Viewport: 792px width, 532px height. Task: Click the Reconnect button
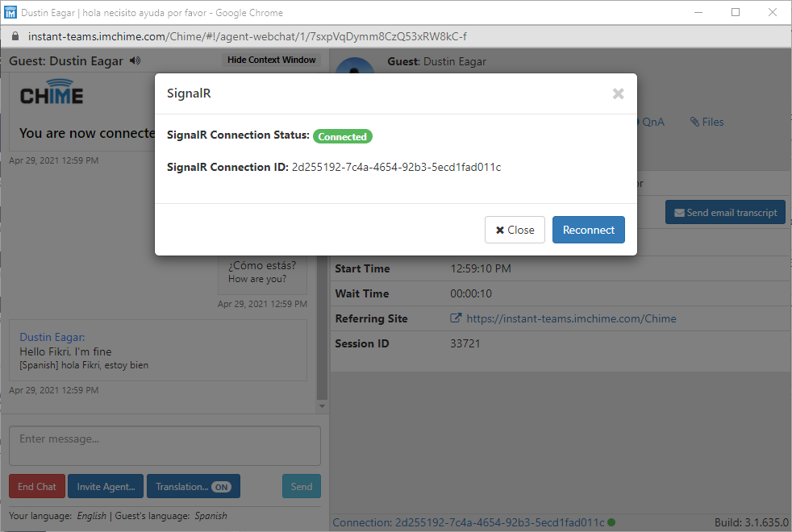(589, 230)
